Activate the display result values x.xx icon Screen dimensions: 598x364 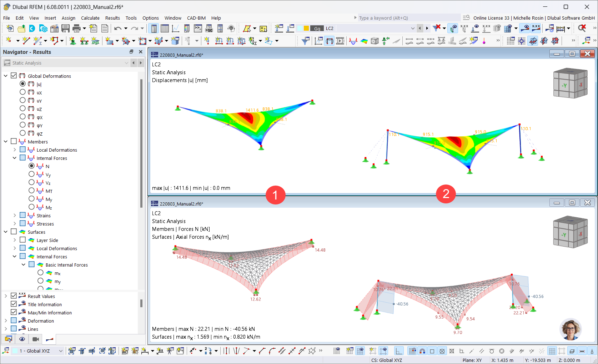tap(536, 28)
